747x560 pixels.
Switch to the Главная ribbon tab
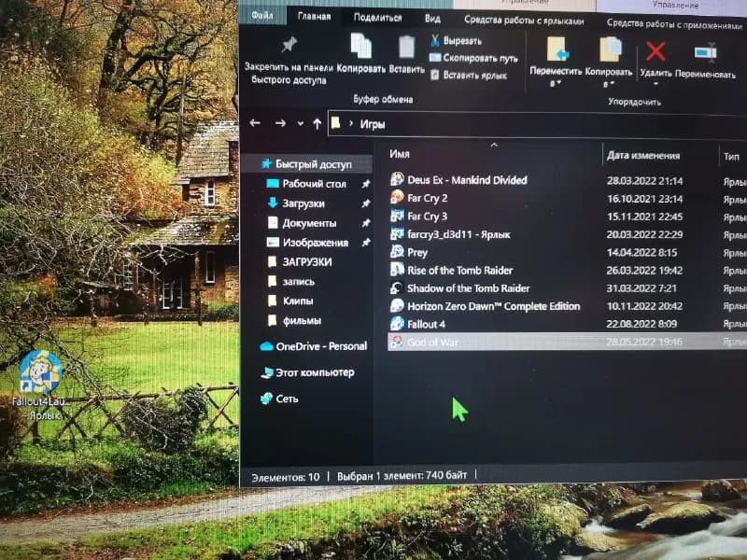pos(314,17)
